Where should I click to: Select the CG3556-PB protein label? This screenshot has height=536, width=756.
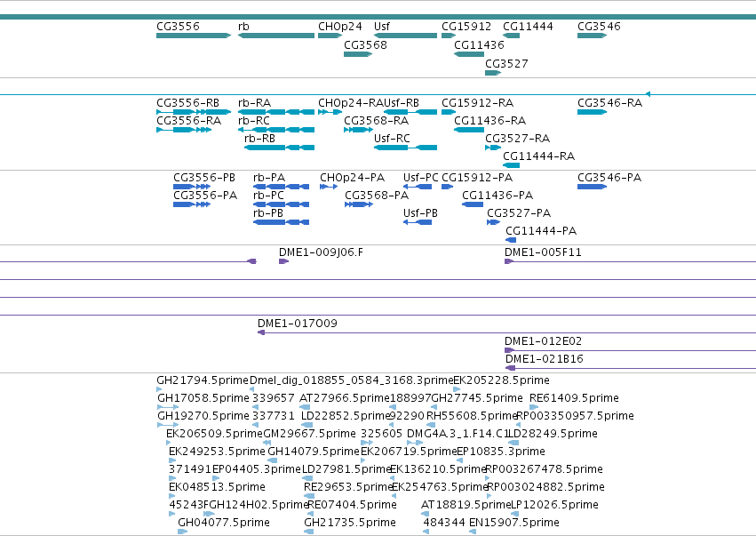tap(204, 178)
